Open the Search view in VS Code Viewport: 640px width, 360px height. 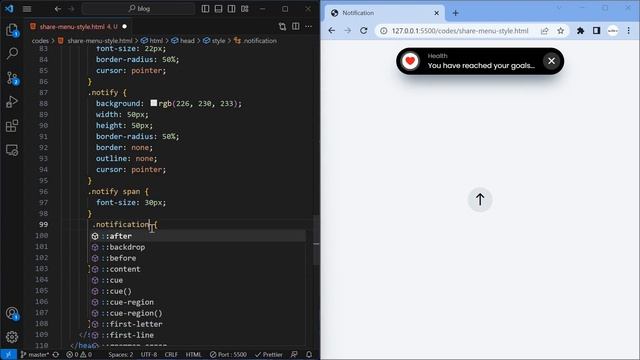[x=12, y=53]
